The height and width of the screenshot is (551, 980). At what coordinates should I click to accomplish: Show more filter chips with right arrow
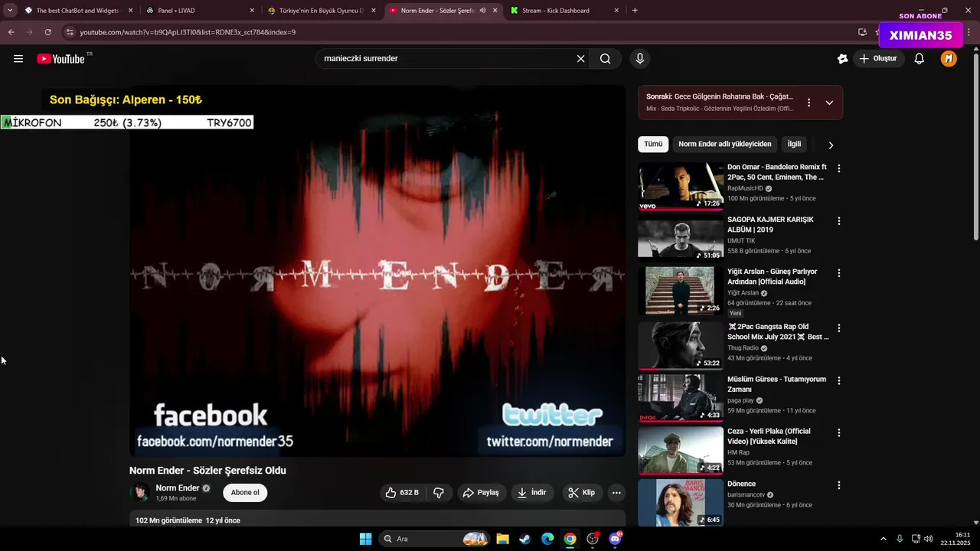[831, 145]
